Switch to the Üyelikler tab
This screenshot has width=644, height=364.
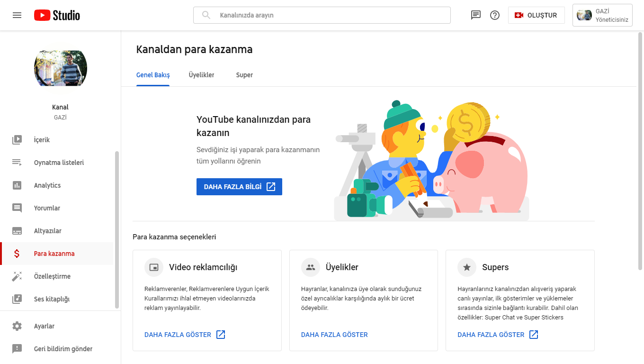[x=201, y=75]
